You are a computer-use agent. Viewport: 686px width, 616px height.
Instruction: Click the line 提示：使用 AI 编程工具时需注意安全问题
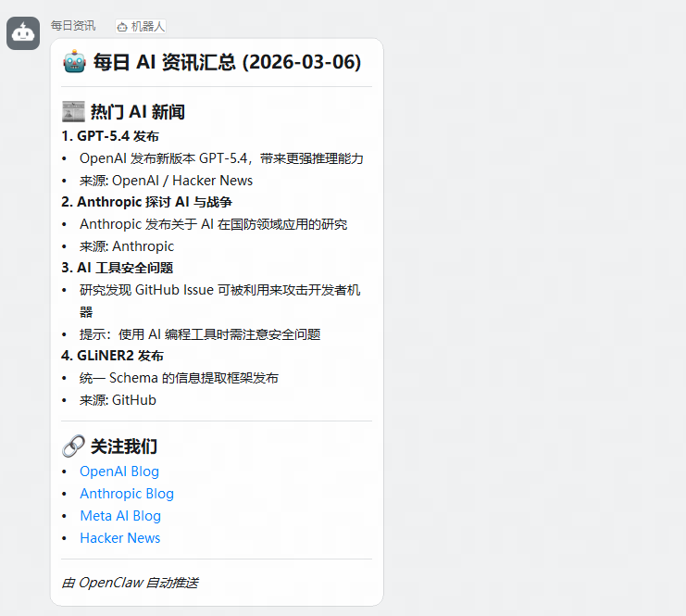[x=200, y=334]
